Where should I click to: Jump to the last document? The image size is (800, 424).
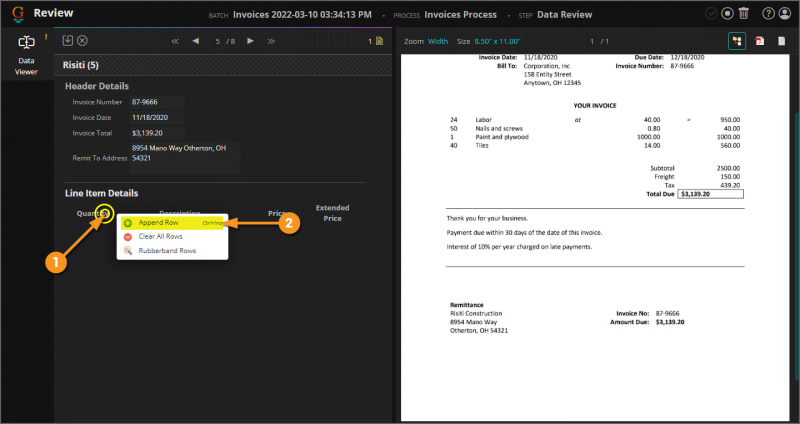271,41
